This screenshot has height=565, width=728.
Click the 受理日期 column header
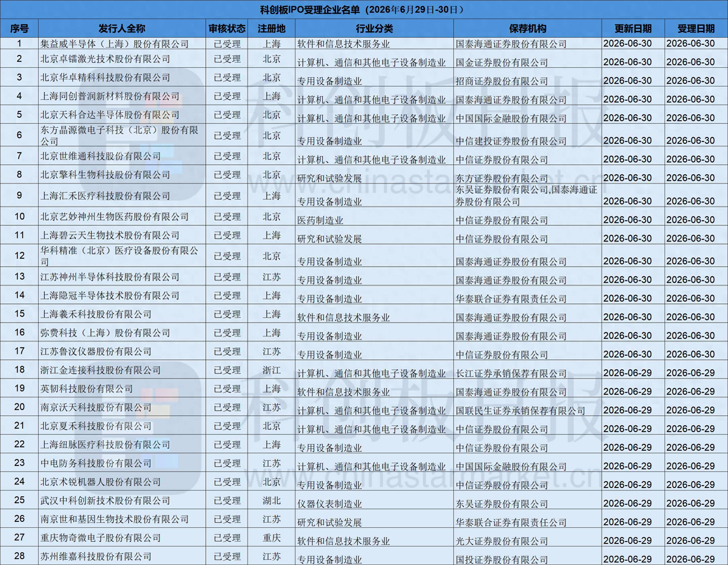click(x=696, y=28)
